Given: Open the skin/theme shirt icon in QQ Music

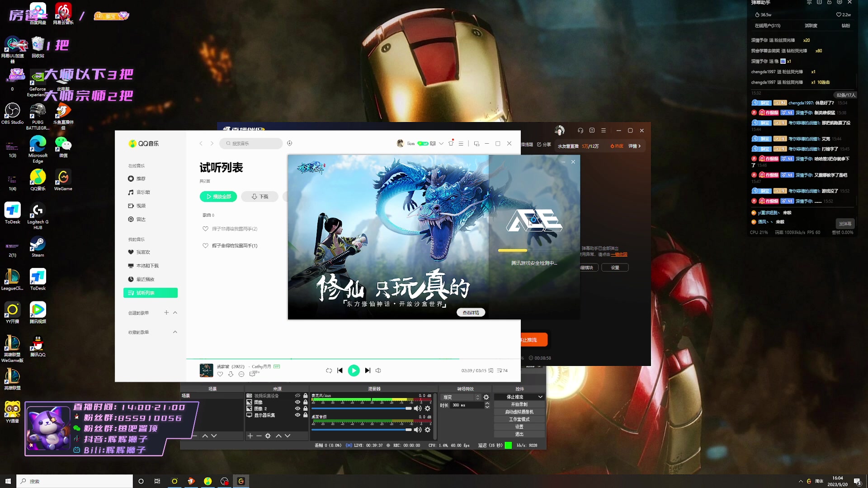Looking at the screenshot, I should (451, 143).
